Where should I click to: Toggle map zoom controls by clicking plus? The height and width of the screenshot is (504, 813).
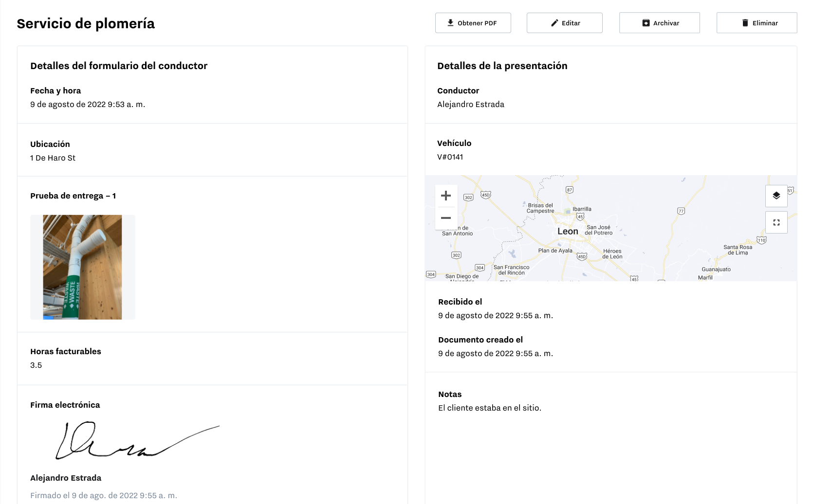pyautogui.click(x=446, y=196)
